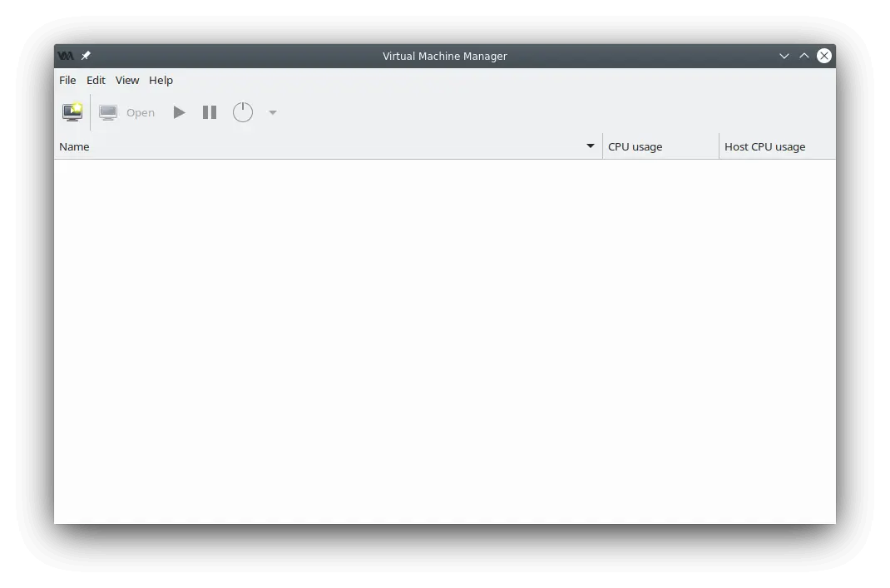Open the File menu
This screenshot has height=588, width=890.
click(x=67, y=80)
